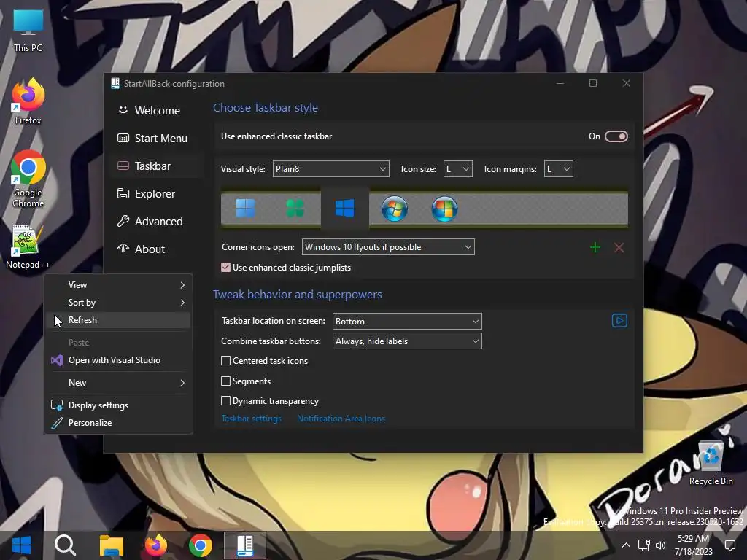The image size is (747, 560).
Task: Open the Notification Area Icons link
Action: [341, 419]
